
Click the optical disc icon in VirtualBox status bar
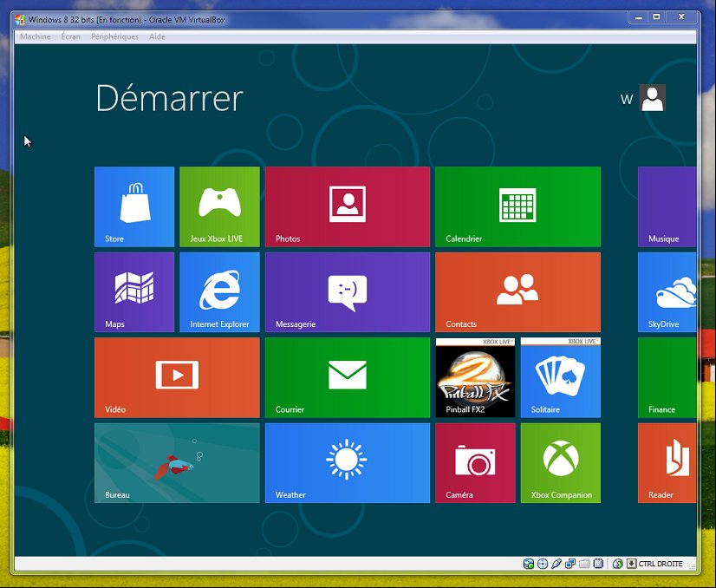[543, 564]
